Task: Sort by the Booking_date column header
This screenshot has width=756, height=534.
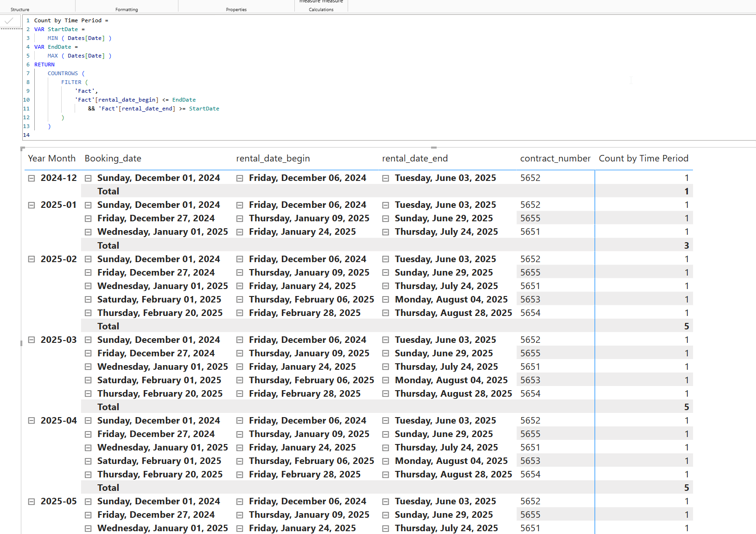Action: pyautogui.click(x=113, y=159)
